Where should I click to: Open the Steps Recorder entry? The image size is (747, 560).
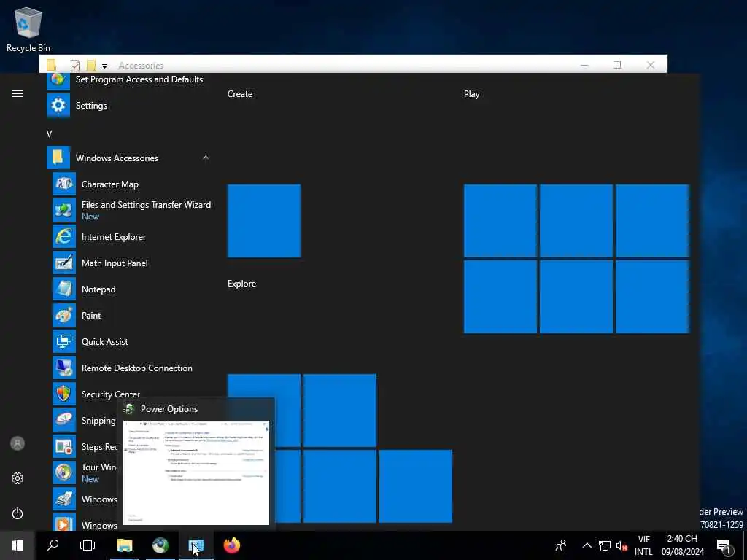tap(85, 446)
